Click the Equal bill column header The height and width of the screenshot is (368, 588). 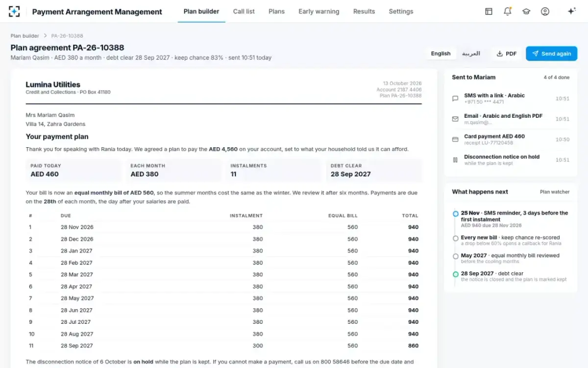point(343,215)
